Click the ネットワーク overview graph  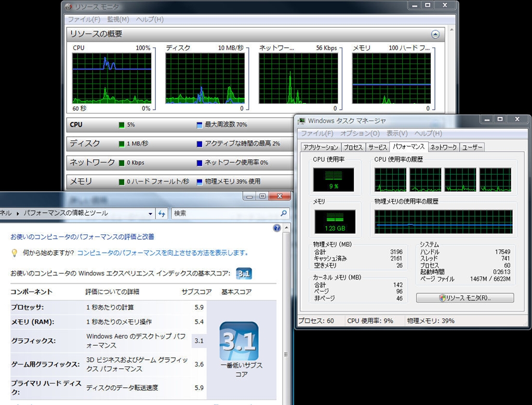pyautogui.click(x=298, y=78)
